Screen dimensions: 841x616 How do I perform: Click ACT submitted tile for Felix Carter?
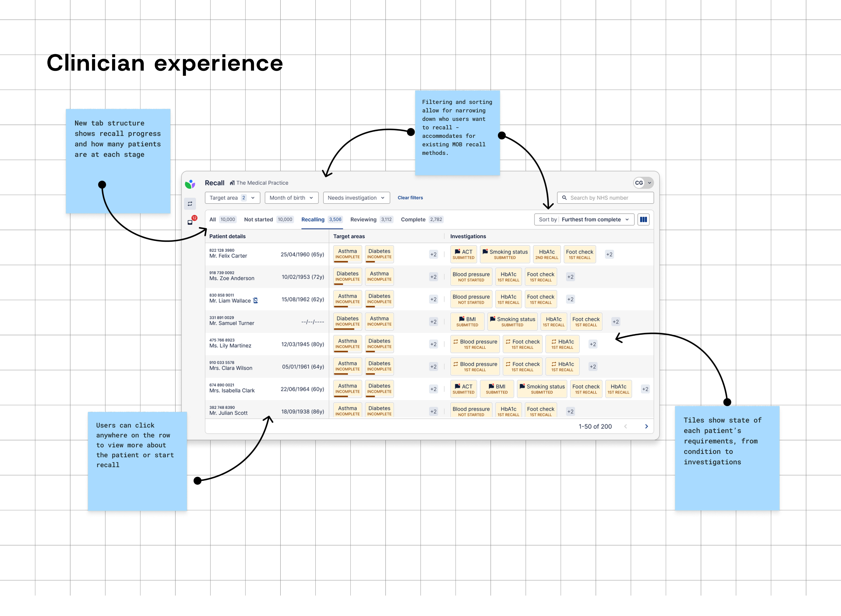coord(463,254)
